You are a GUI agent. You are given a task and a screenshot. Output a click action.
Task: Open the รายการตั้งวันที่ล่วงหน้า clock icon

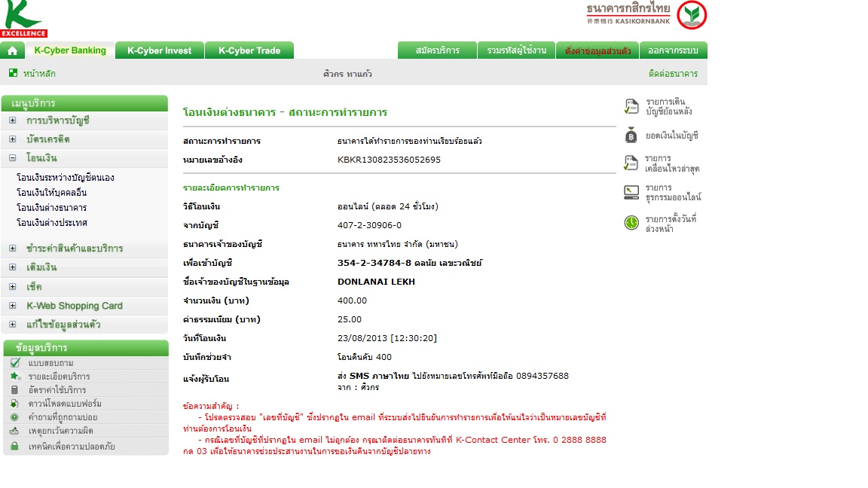tap(631, 222)
